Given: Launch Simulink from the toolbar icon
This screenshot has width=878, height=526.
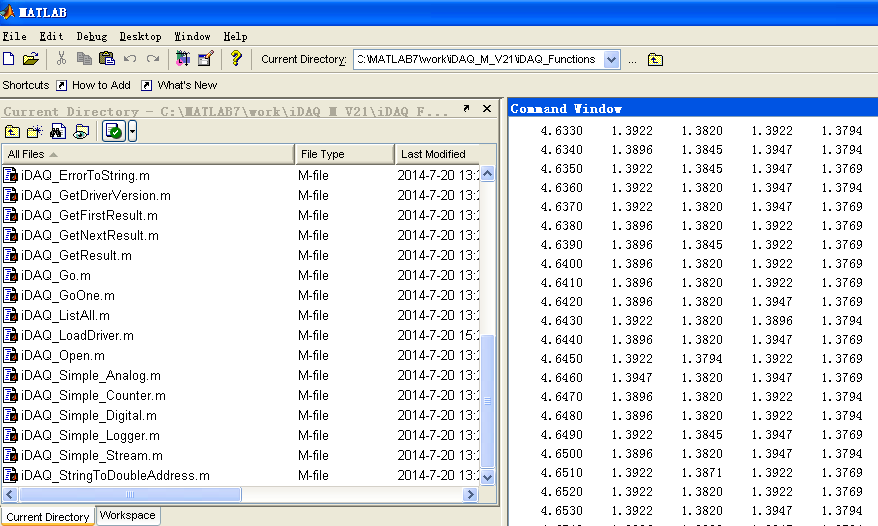Looking at the screenshot, I should pos(183,59).
